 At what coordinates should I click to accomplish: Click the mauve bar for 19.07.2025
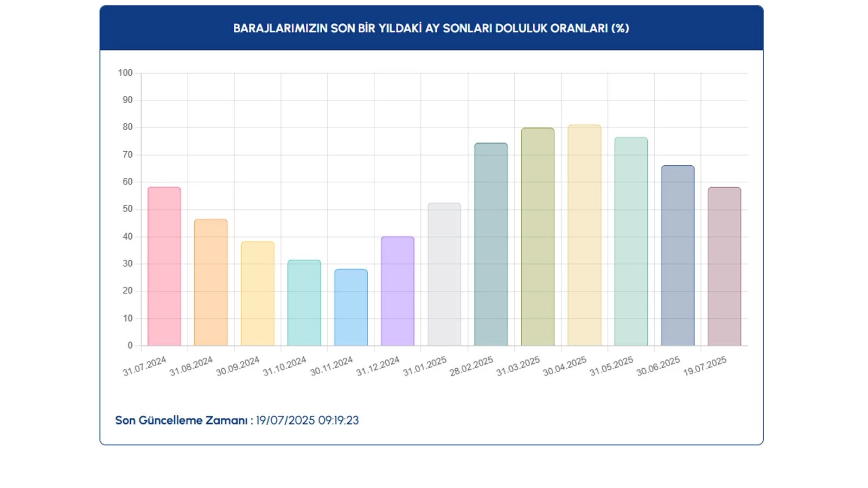pyautogui.click(x=724, y=266)
